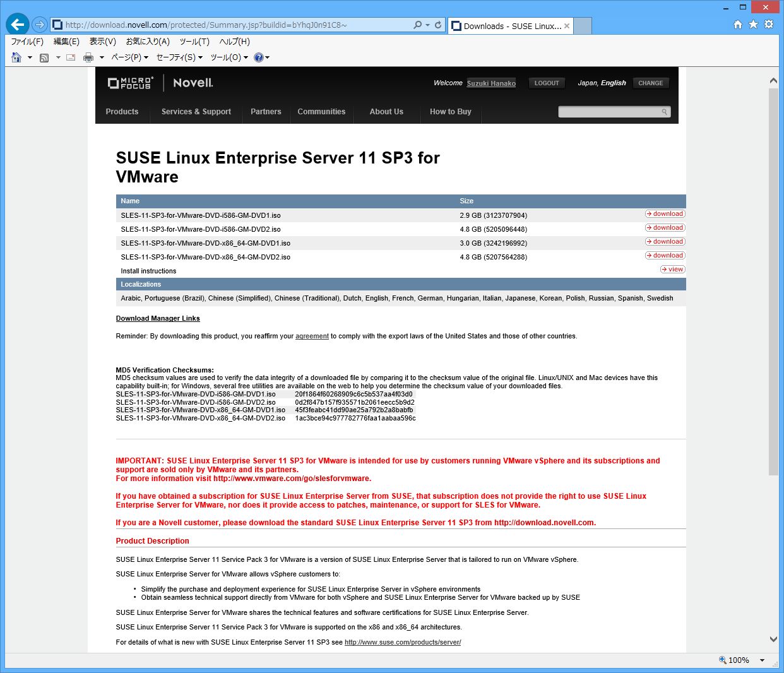Click the Micro Focus logo
This screenshot has height=673, width=784.
131,83
